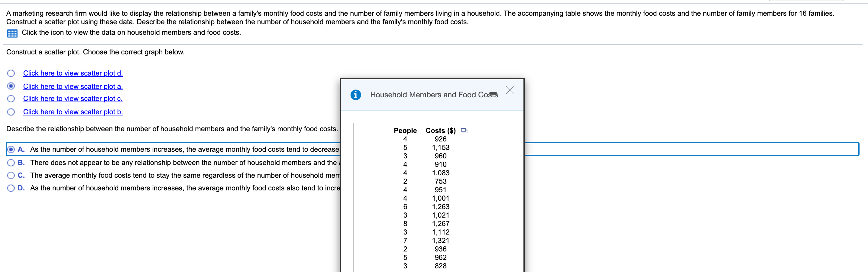Choose answer D, costs tend to increase

coord(11,188)
